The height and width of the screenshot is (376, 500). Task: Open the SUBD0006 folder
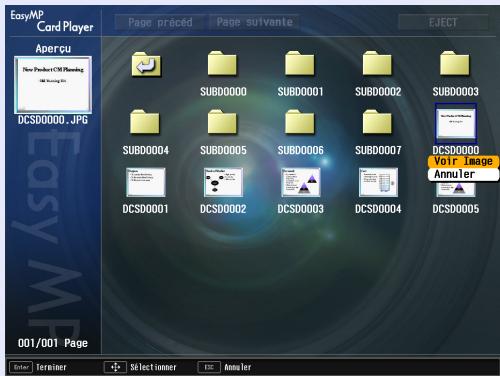click(x=300, y=122)
